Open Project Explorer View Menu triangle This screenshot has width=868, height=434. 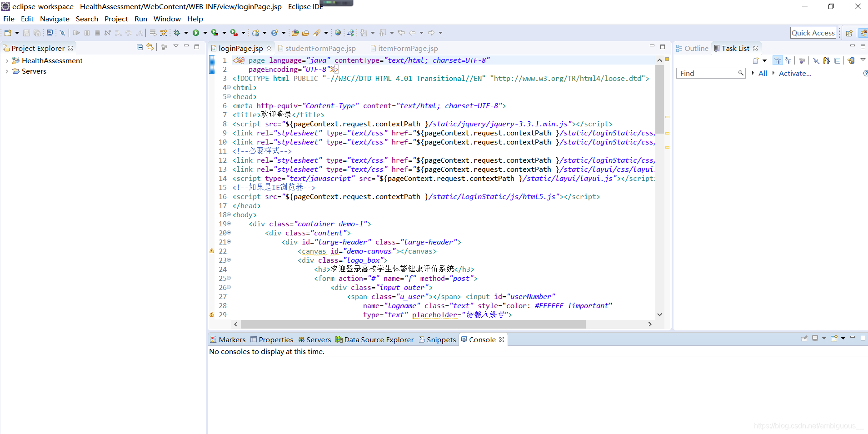(176, 46)
